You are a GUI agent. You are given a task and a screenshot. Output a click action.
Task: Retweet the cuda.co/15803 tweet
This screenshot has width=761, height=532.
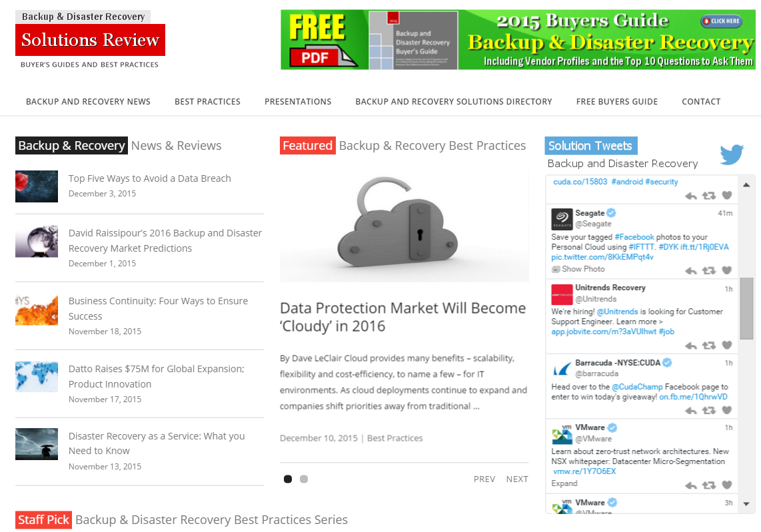(x=709, y=196)
